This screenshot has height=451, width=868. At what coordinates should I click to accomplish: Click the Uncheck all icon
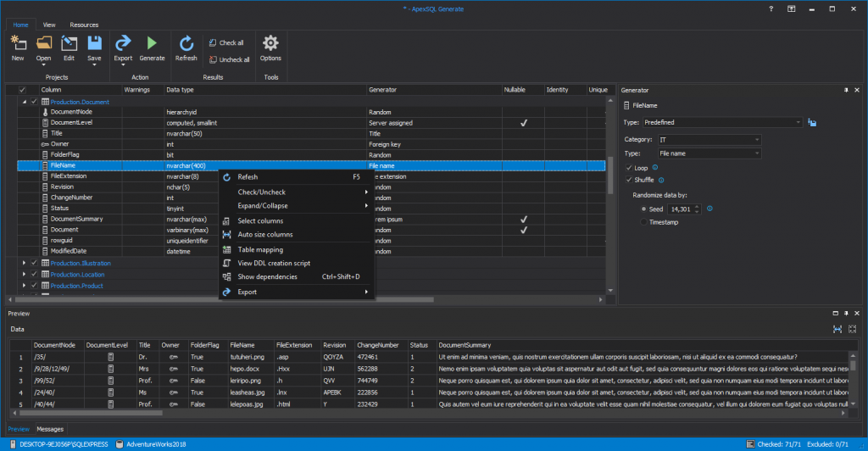coord(213,59)
